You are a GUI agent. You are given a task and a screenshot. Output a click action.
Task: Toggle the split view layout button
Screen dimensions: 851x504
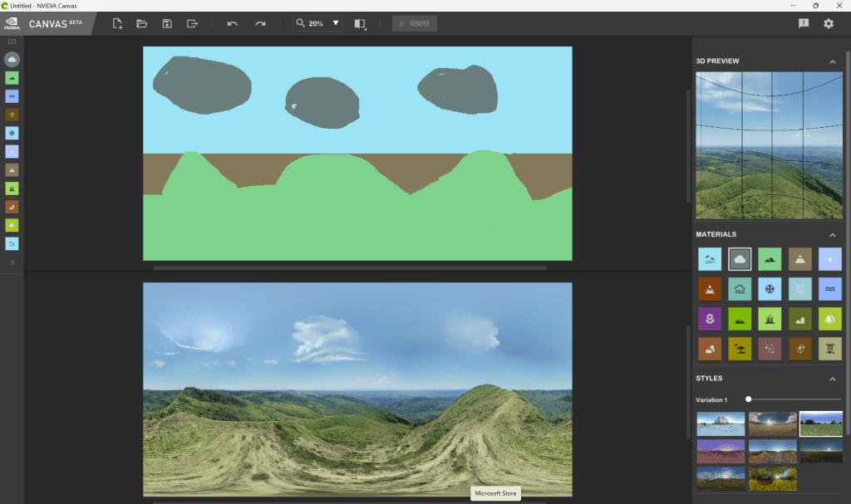point(360,23)
